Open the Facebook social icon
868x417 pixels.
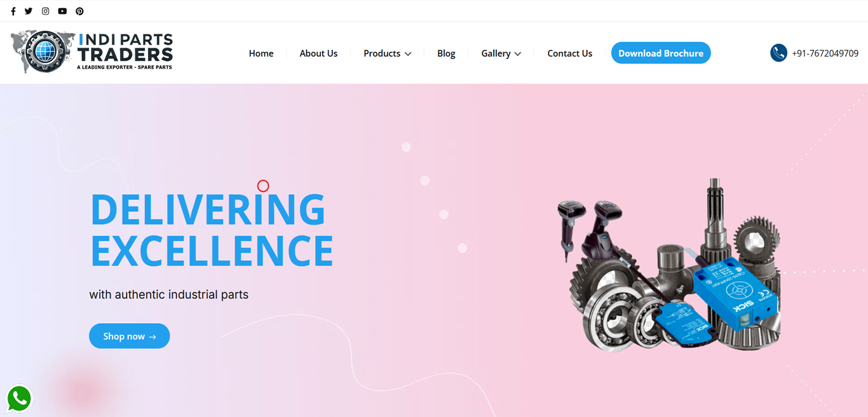(x=13, y=11)
